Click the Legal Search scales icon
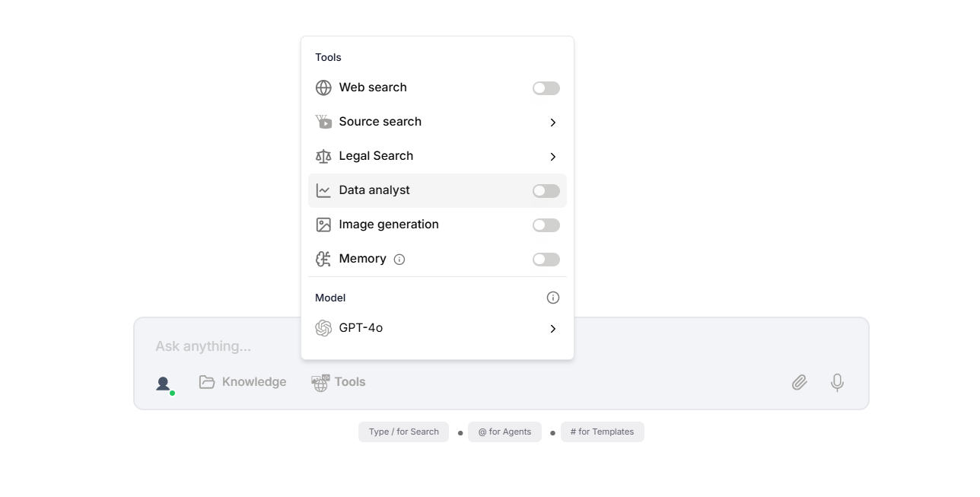This screenshot has width=980, height=497. (323, 156)
